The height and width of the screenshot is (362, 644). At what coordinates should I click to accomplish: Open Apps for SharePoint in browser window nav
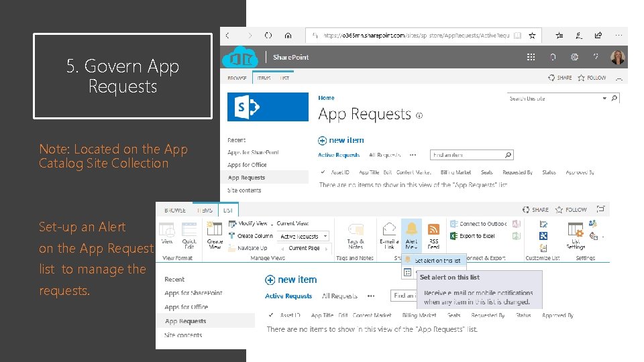[253, 152]
